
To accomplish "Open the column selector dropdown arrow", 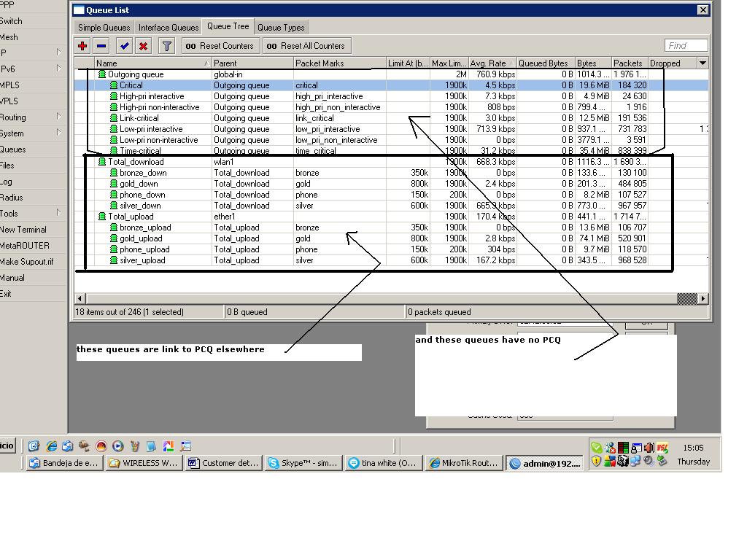I will coord(703,63).
